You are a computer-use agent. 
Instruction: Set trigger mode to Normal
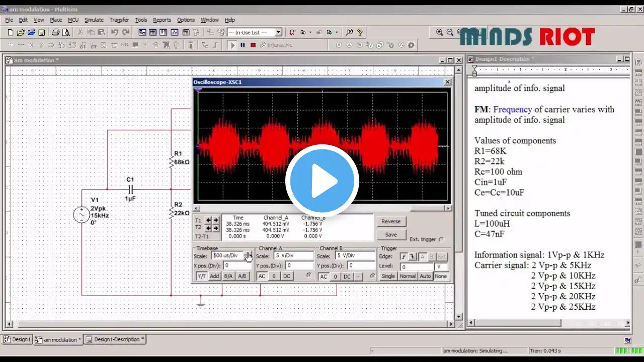coord(408,276)
